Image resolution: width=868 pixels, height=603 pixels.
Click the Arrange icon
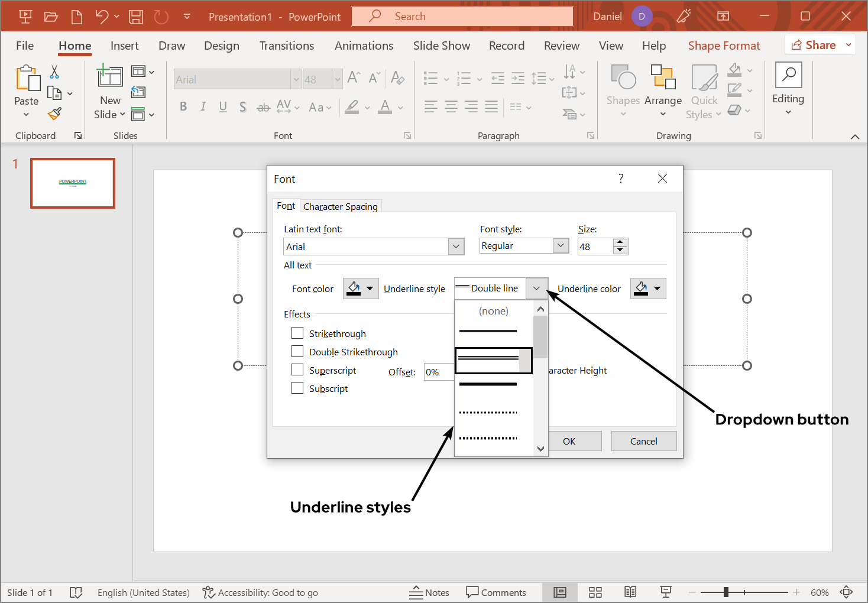[x=663, y=78]
